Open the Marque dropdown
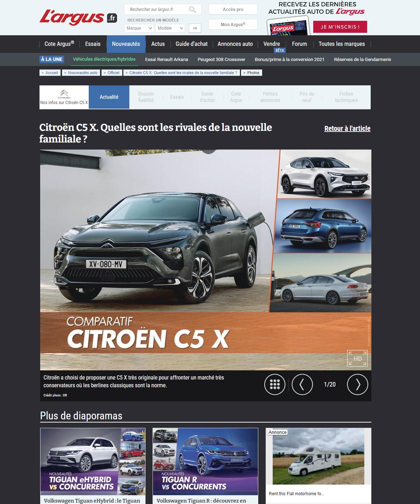 click(x=139, y=28)
